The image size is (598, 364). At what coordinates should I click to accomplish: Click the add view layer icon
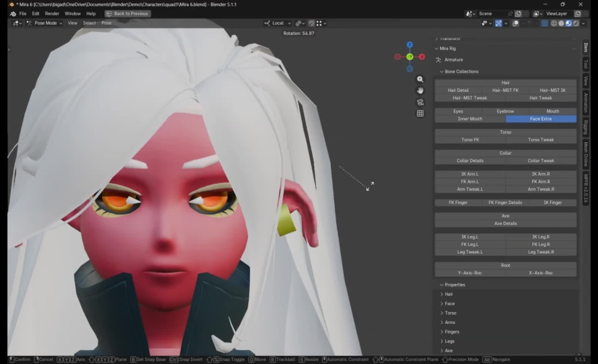click(x=578, y=14)
